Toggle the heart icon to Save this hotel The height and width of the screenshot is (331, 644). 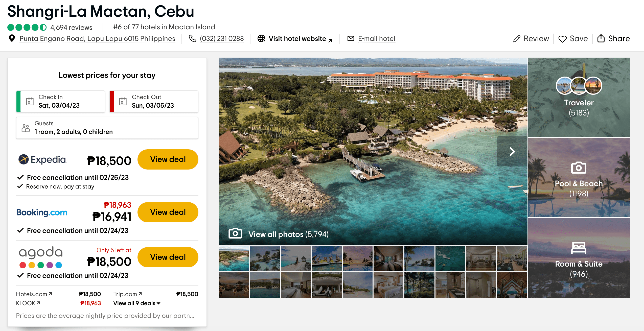[562, 38]
